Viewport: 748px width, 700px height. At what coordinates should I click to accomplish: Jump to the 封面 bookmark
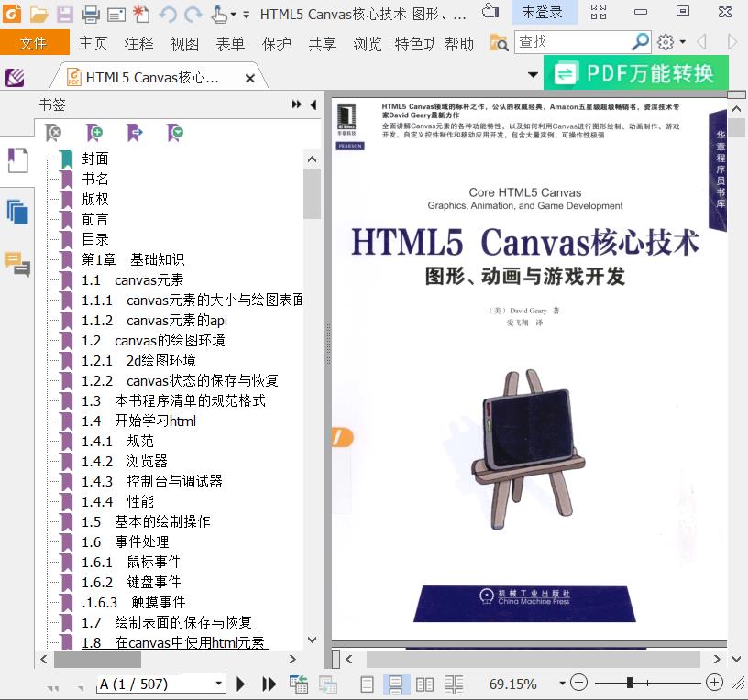pyautogui.click(x=95, y=159)
